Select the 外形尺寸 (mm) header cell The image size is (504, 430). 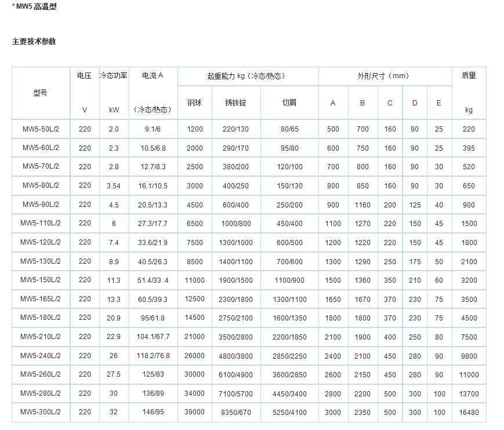(385, 76)
